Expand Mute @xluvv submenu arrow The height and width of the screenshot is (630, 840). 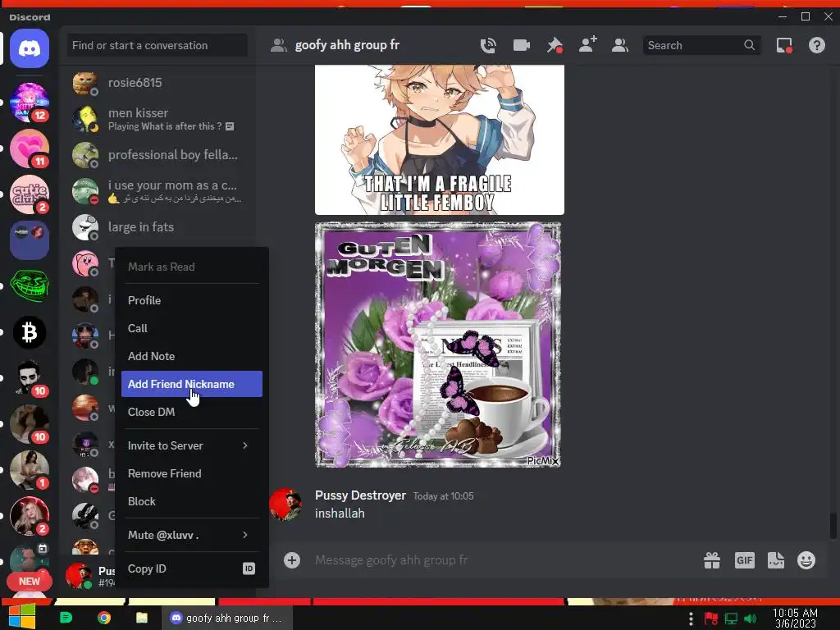[245, 535]
